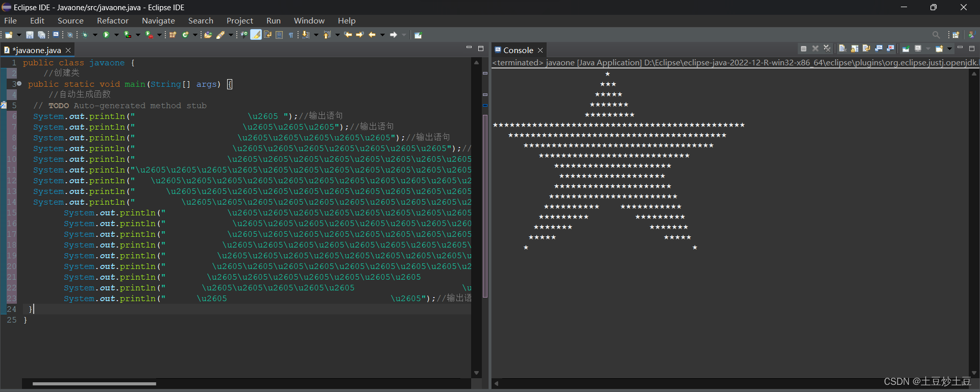
Task: Run javaone with the green Run icon
Action: (x=106, y=35)
